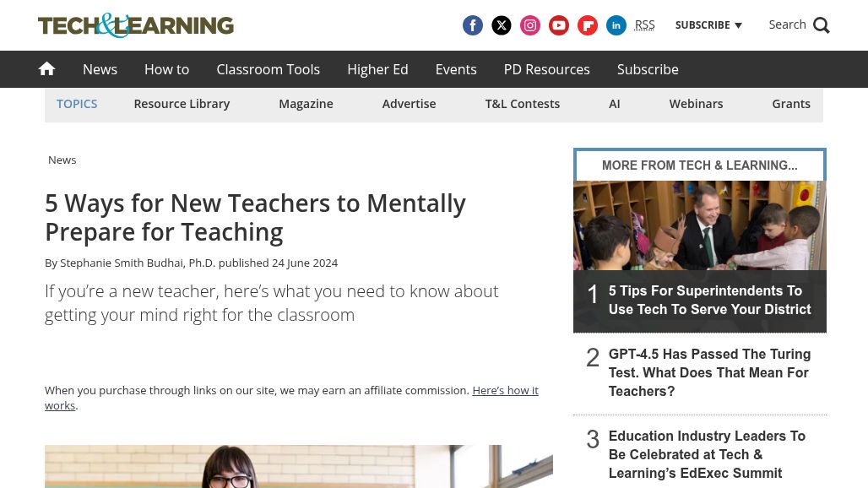This screenshot has height=488, width=868.
Task: Open the LinkedIn page icon
Action: click(616, 25)
